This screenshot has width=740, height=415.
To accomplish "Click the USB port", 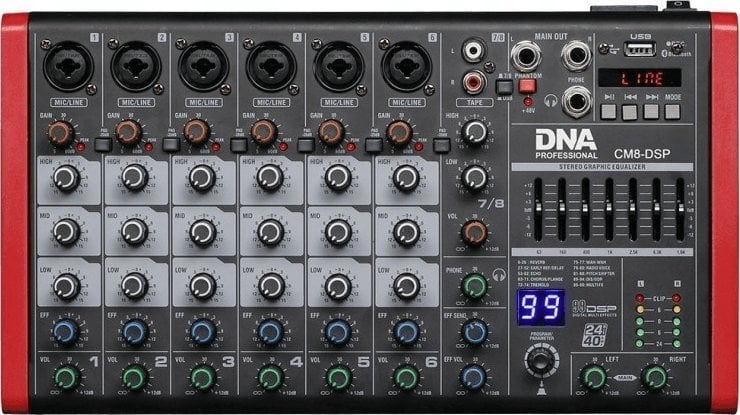I will (x=640, y=47).
